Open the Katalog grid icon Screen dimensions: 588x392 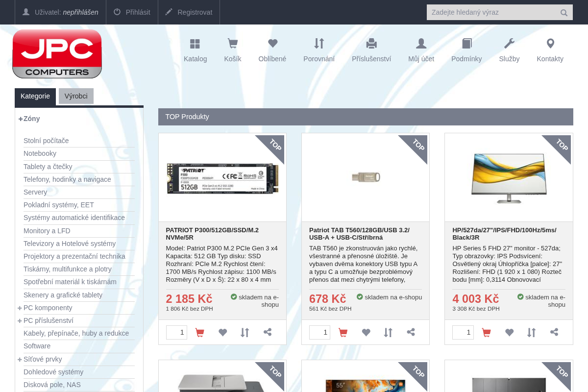coord(195,44)
